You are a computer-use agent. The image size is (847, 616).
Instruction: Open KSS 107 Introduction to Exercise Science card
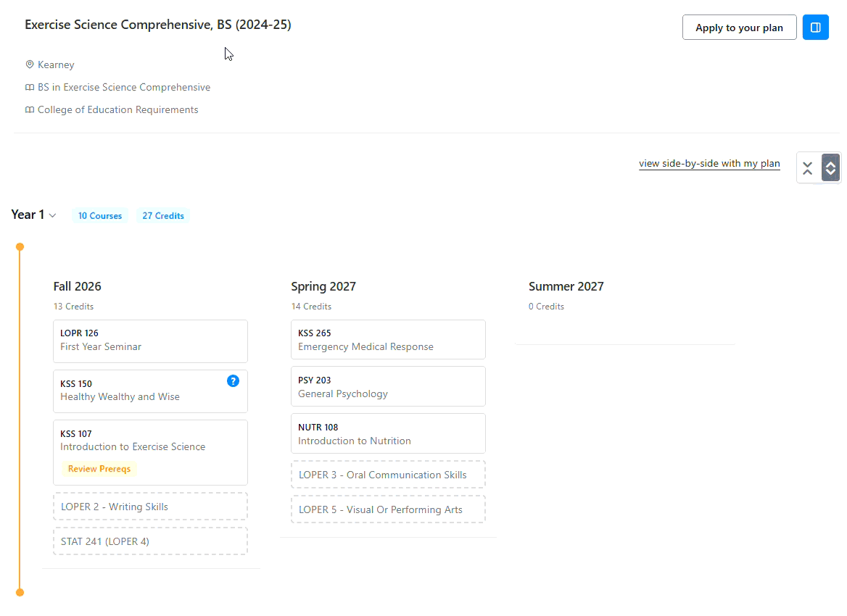coord(150,452)
